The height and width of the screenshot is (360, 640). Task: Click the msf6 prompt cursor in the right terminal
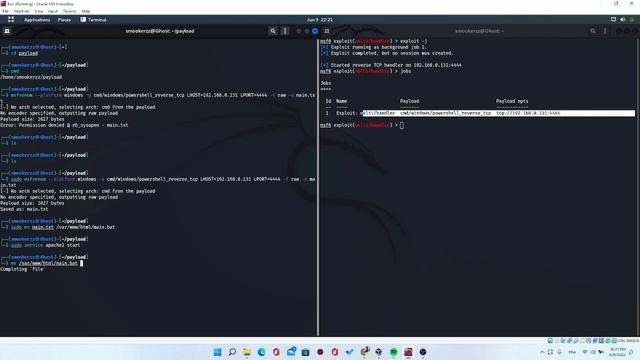(402, 125)
